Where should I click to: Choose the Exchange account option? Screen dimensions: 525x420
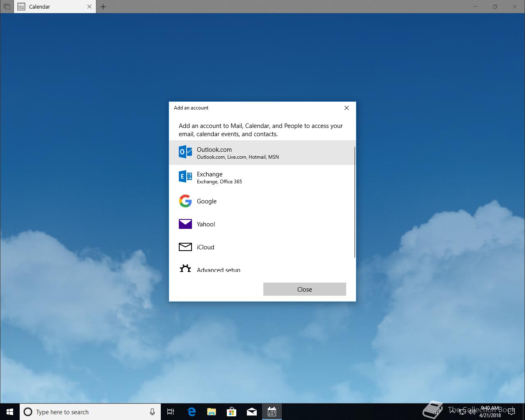tap(262, 177)
